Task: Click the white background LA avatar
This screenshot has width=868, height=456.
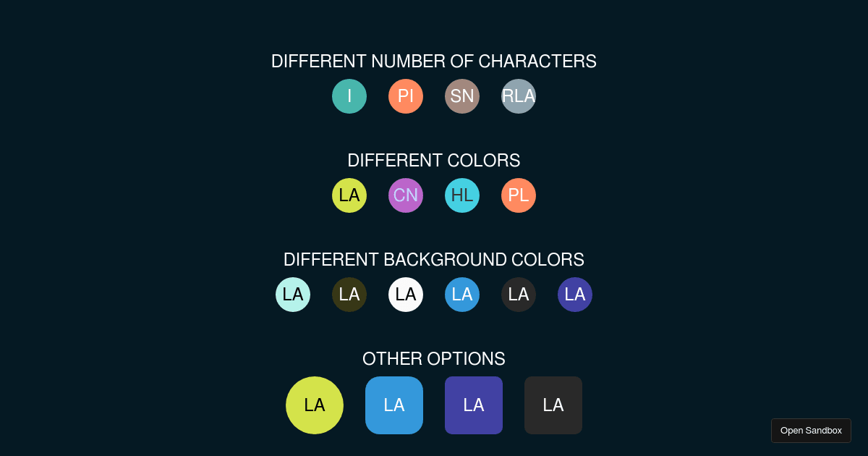Action: [x=406, y=294]
